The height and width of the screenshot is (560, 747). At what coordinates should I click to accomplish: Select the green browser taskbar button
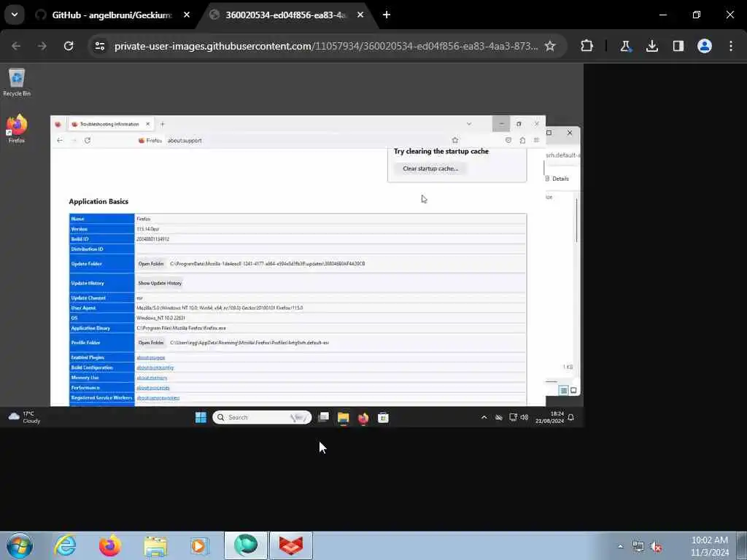point(246,545)
